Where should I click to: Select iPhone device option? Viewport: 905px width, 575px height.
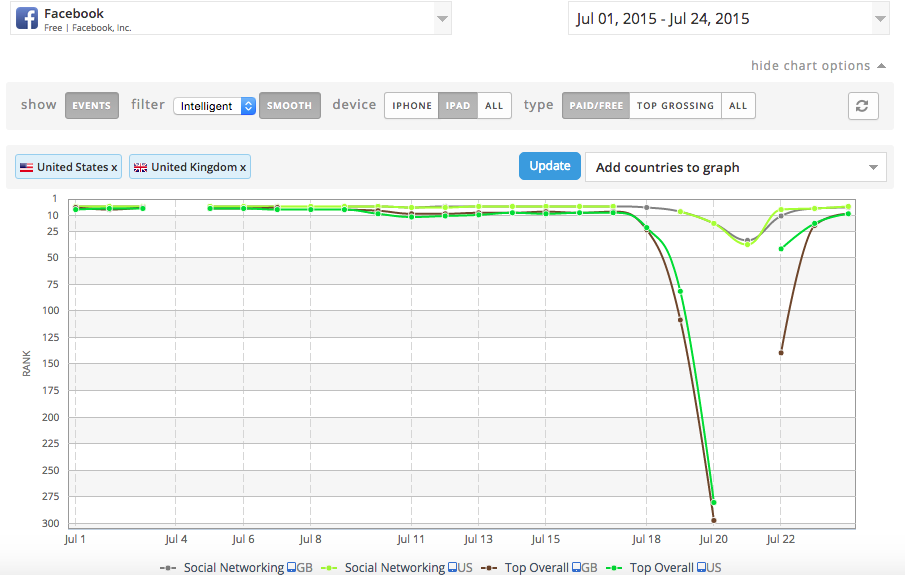[412, 106]
